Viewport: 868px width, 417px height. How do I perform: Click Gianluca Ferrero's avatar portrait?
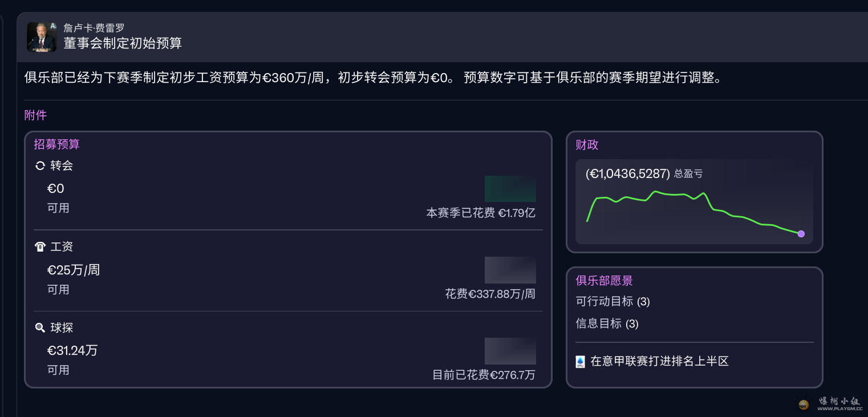pos(40,36)
